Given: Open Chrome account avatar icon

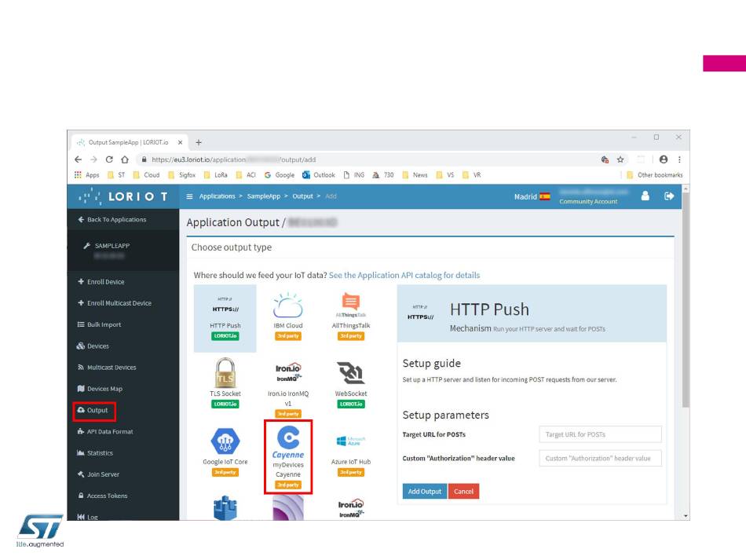Looking at the screenshot, I should (x=664, y=159).
